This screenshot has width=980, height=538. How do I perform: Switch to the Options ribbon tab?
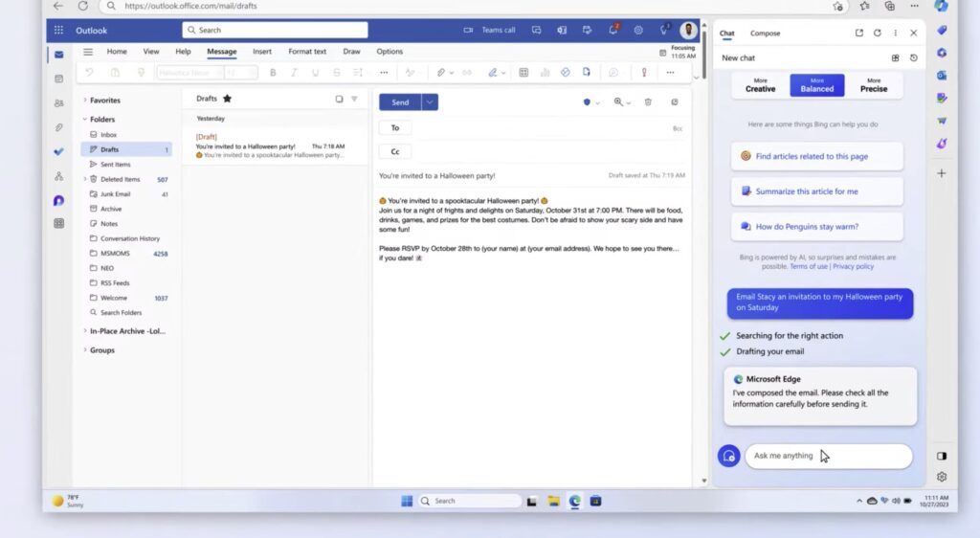point(390,52)
